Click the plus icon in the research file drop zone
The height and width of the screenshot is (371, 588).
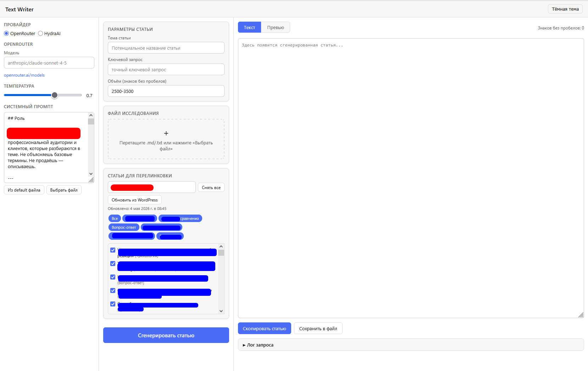[x=166, y=133]
